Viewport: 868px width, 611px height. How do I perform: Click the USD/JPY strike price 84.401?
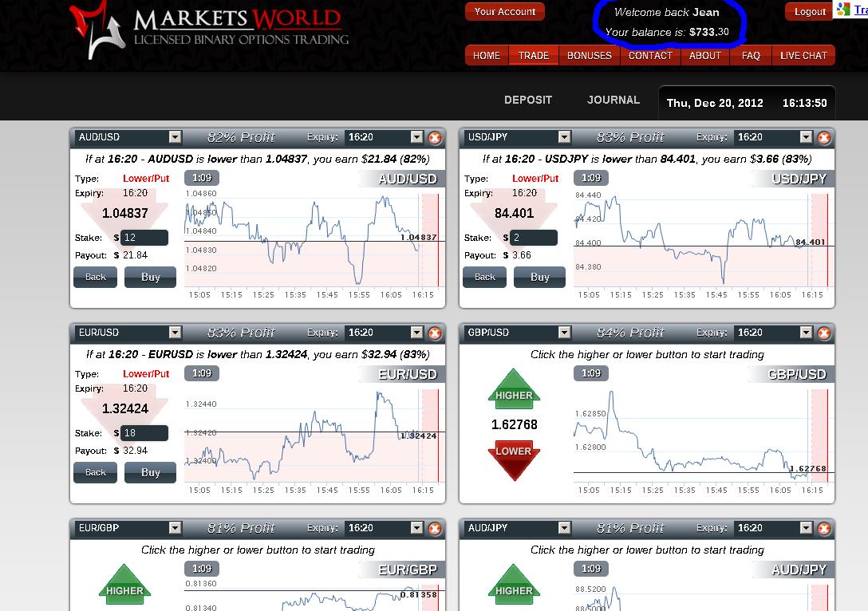515,213
